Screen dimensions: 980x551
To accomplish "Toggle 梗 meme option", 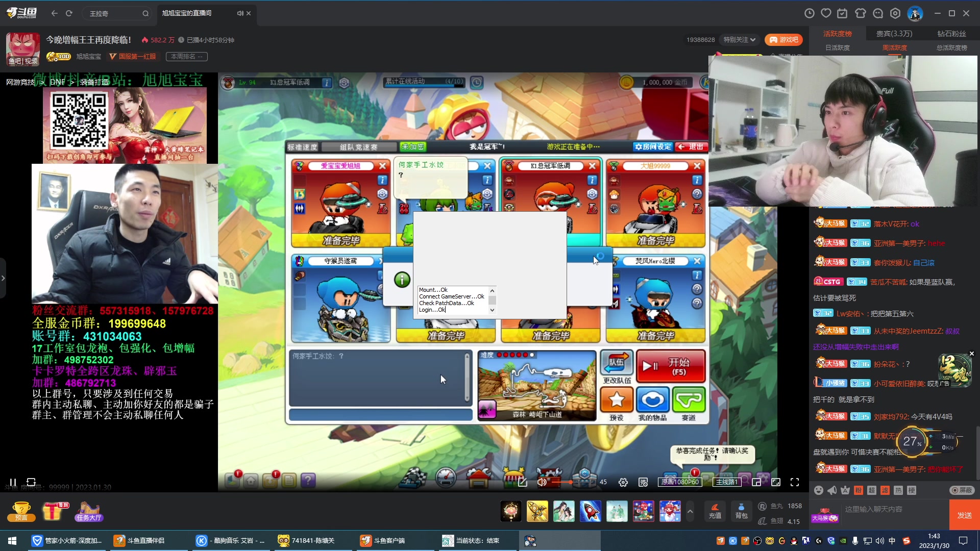I will pyautogui.click(x=912, y=490).
